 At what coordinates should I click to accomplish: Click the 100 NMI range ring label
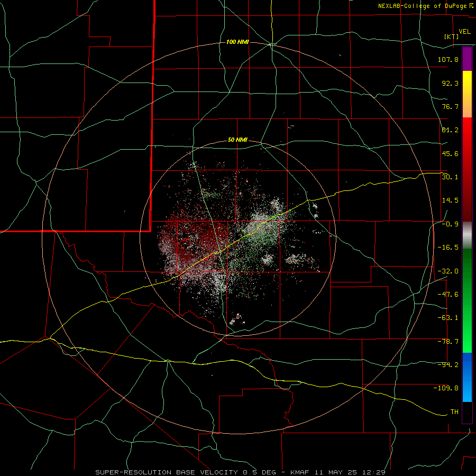(x=237, y=42)
